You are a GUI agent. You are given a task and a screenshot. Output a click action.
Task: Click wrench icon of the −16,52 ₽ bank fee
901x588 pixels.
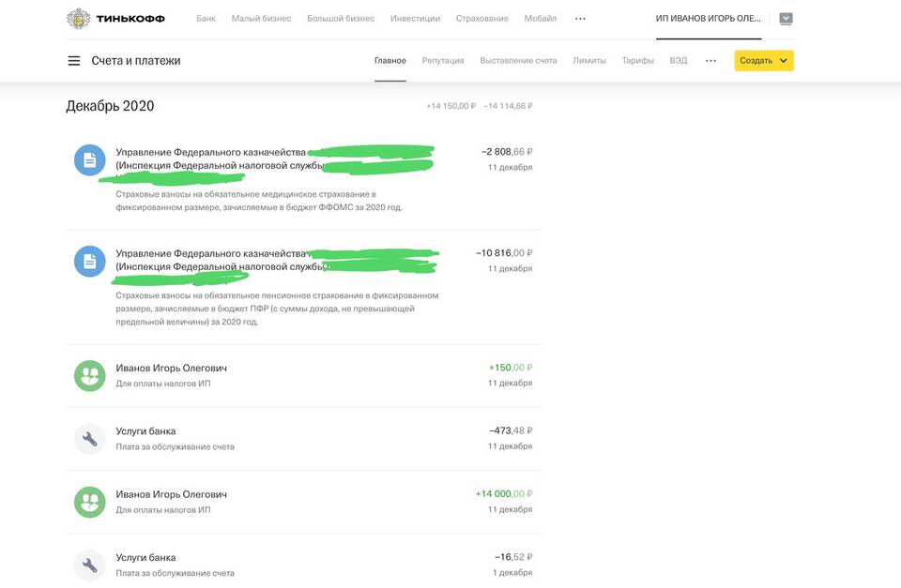(89, 565)
